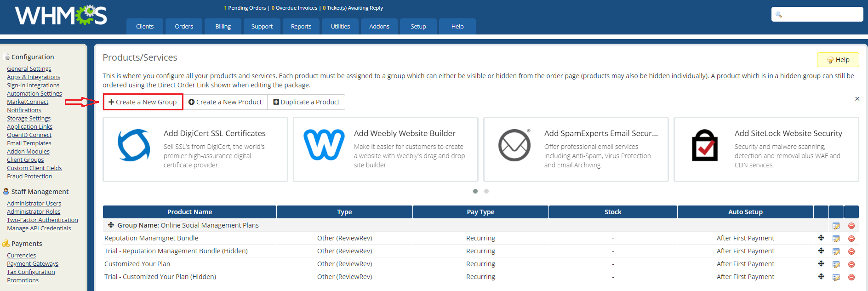Click Create a New Product button
868x291 pixels.
[x=225, y=102]
